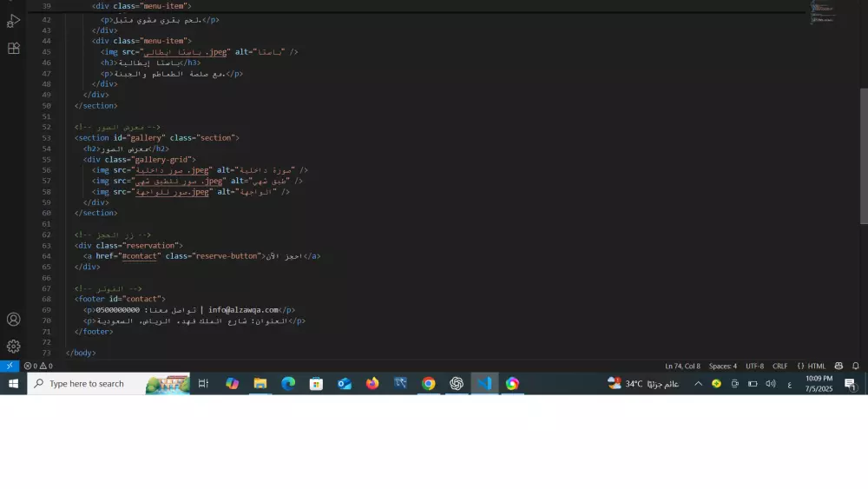
Task: Open Task View on the taskbar
Action: point(203,383)
